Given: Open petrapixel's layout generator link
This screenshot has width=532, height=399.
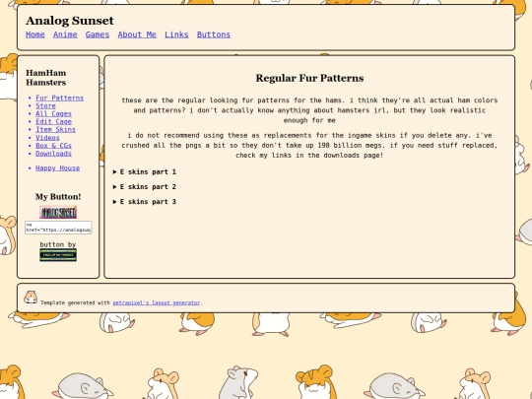Looking at the screenshot, I should pyautogui.click(x=156, y=302).
